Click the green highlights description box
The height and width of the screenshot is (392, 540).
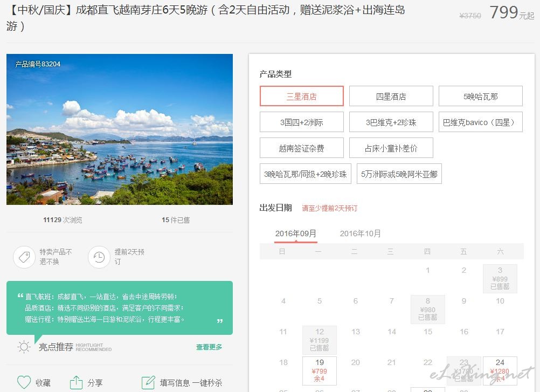(120, 307)
